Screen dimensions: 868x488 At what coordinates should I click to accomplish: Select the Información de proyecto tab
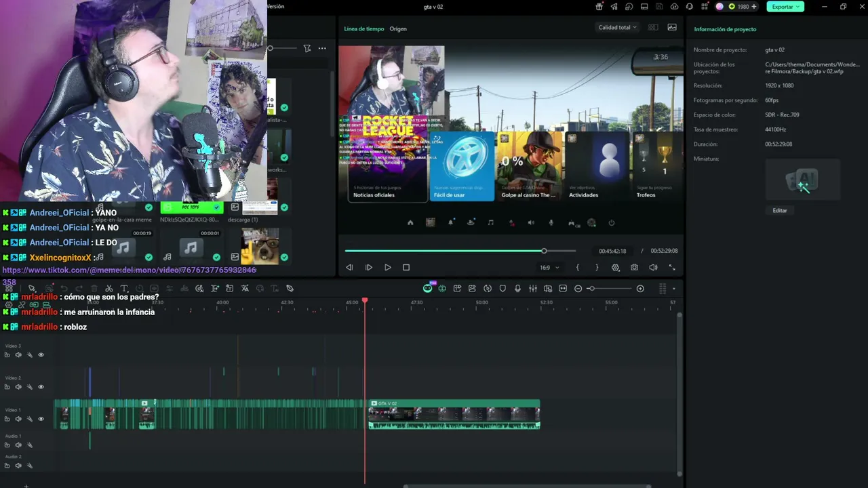725,29
